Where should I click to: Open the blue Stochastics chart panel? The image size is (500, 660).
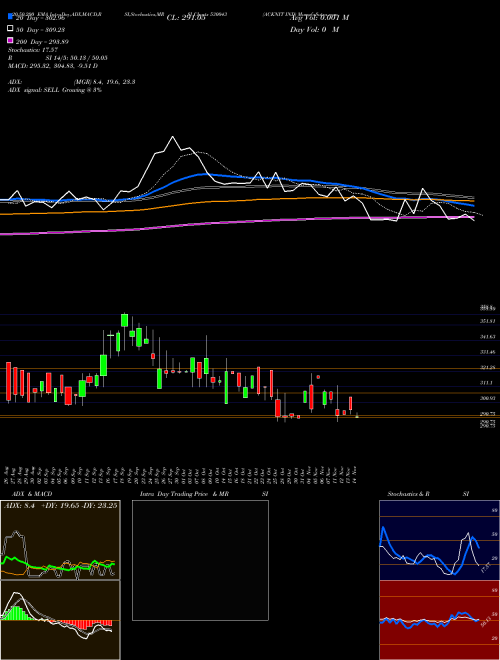439,540
